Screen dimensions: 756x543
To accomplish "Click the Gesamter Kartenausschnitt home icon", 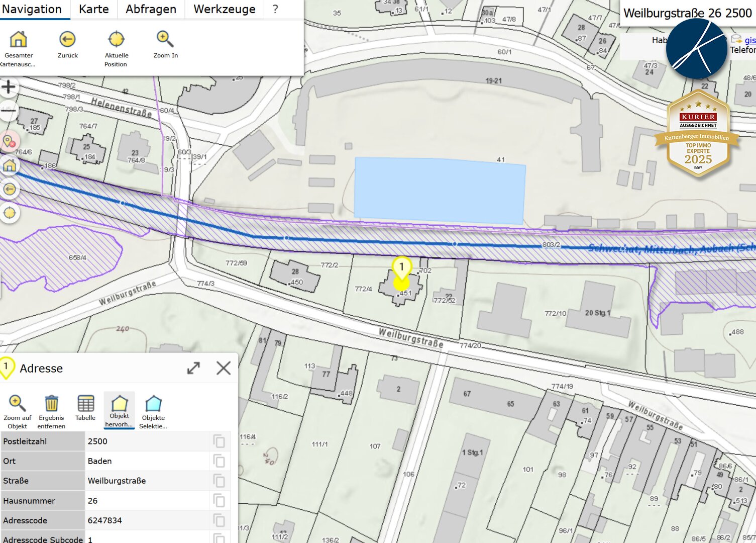I will pyautogui.click(x=19, y=40).
